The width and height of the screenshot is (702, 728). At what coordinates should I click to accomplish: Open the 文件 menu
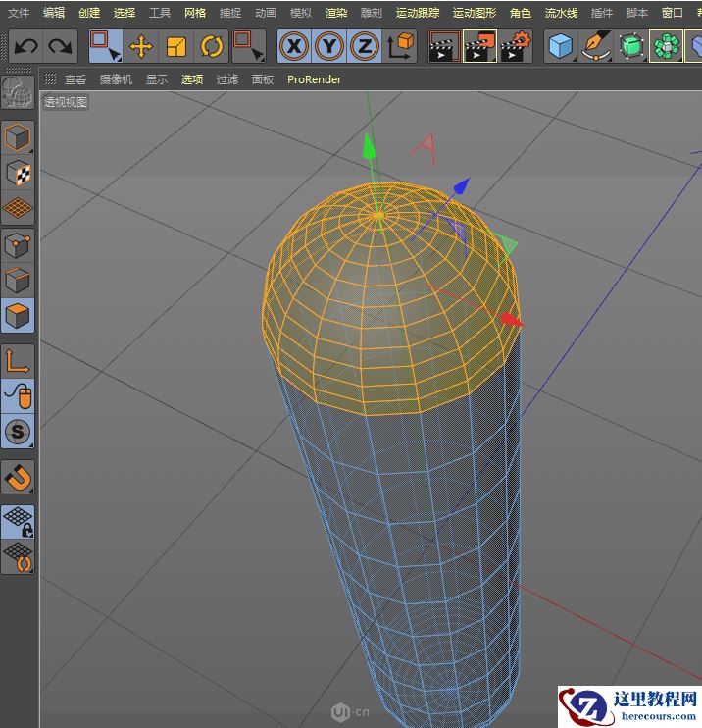click(x=19, y=13)
